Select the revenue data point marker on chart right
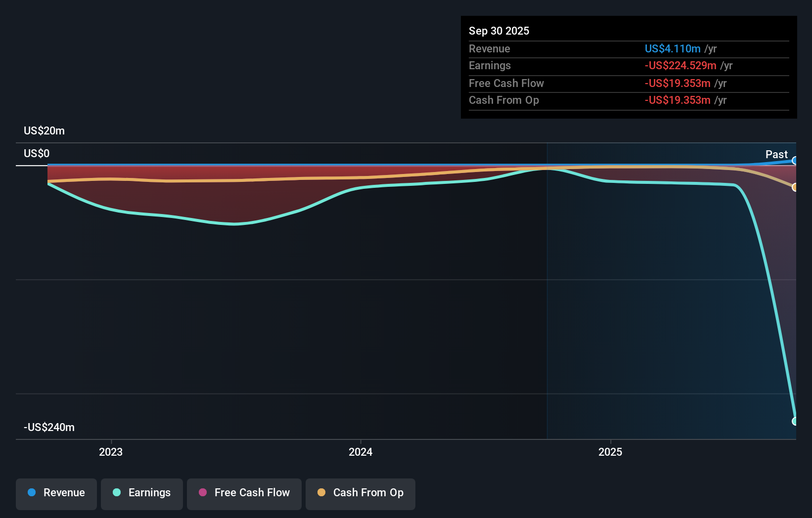 [x=796, y=160]
